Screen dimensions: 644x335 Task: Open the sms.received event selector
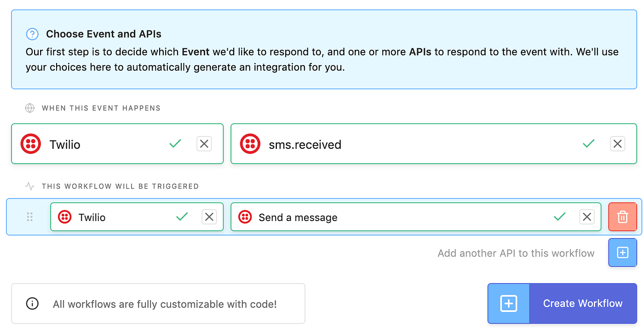368,144
